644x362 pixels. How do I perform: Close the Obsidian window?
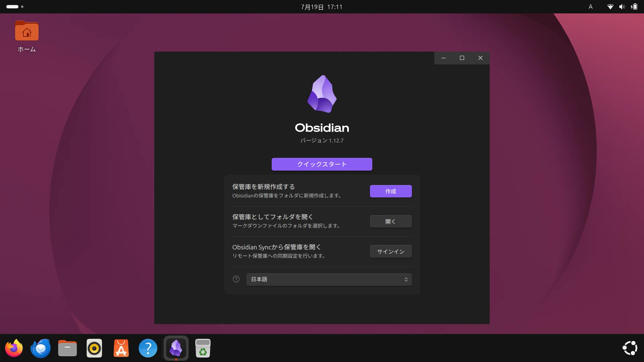pos(480,58)
